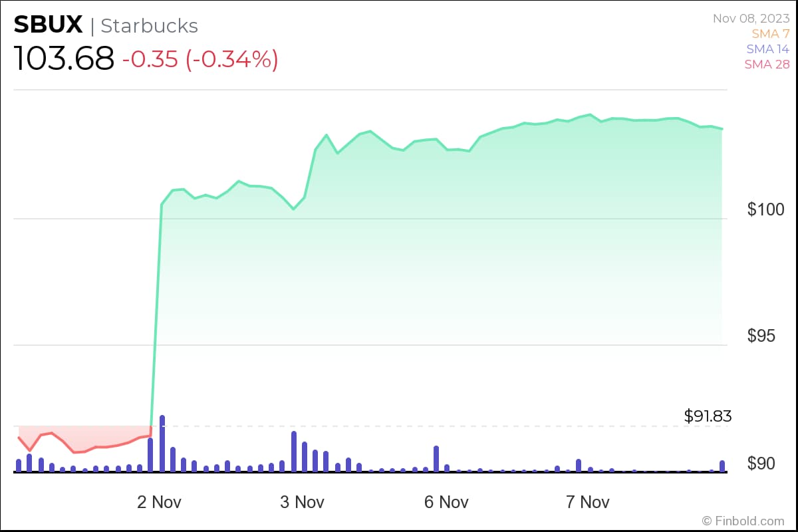The width and height of the screenshot is (798, 532).
Task: Toggle the SMA 28 legend entry
Action: click(x=767, y=65)
